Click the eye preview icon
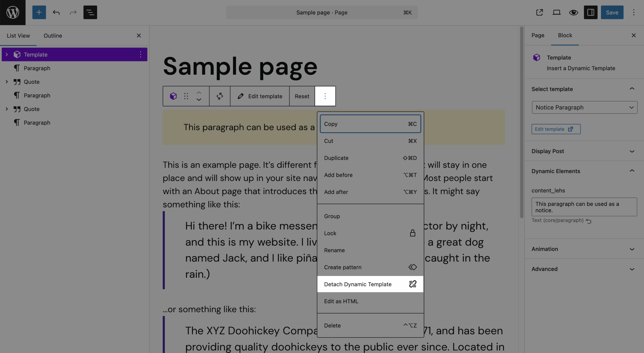 point(574,12)
